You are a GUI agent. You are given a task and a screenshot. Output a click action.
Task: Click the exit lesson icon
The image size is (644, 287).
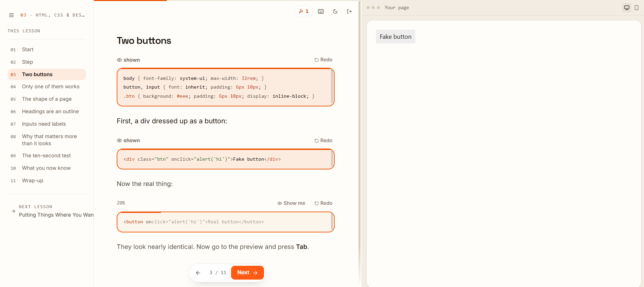point(349,11)
